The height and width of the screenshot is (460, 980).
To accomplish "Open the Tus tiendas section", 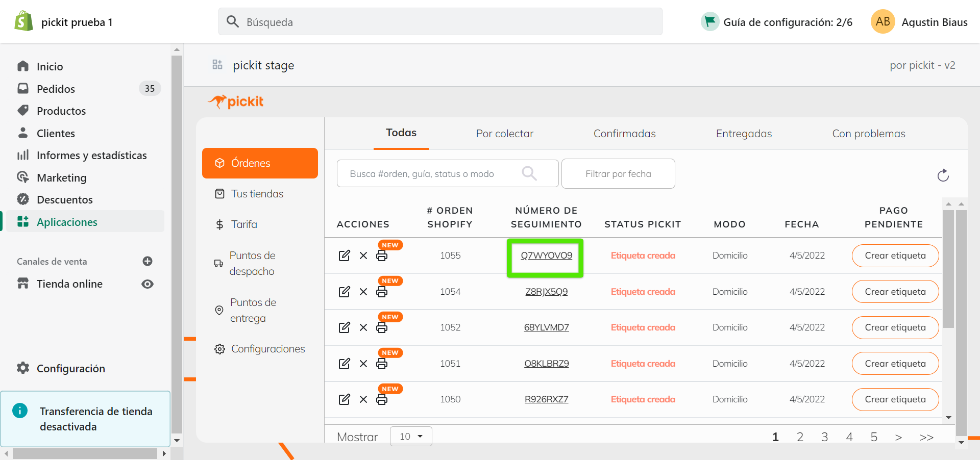I will [x=257, y=194].
